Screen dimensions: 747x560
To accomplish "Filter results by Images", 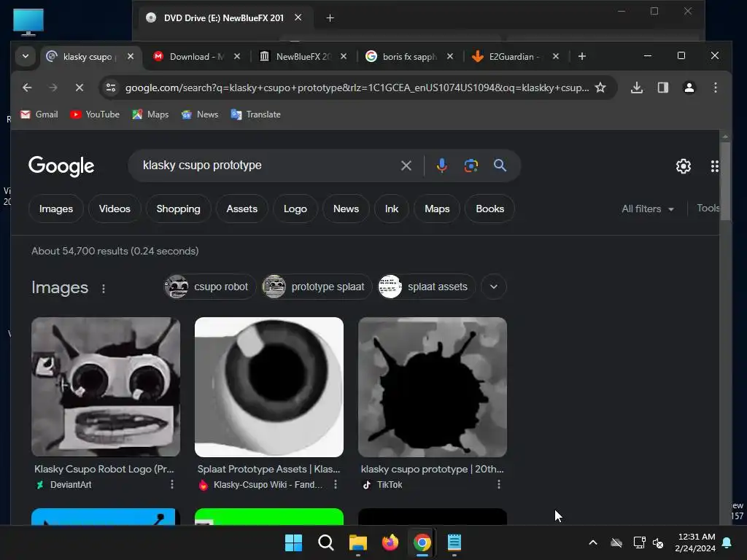I will point(55,209).
